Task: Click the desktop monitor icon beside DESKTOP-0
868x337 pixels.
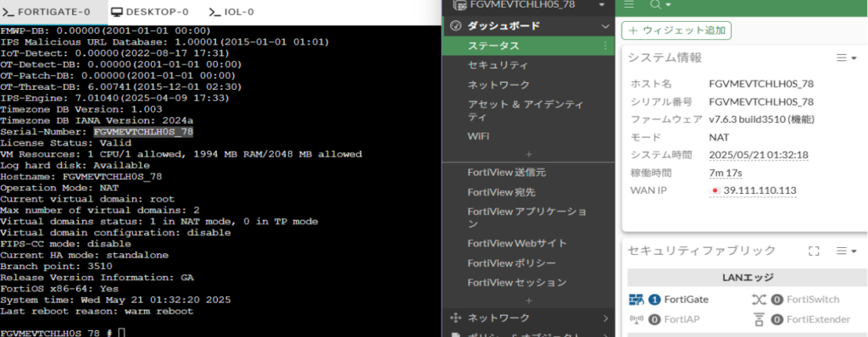Action: [116, 12]
